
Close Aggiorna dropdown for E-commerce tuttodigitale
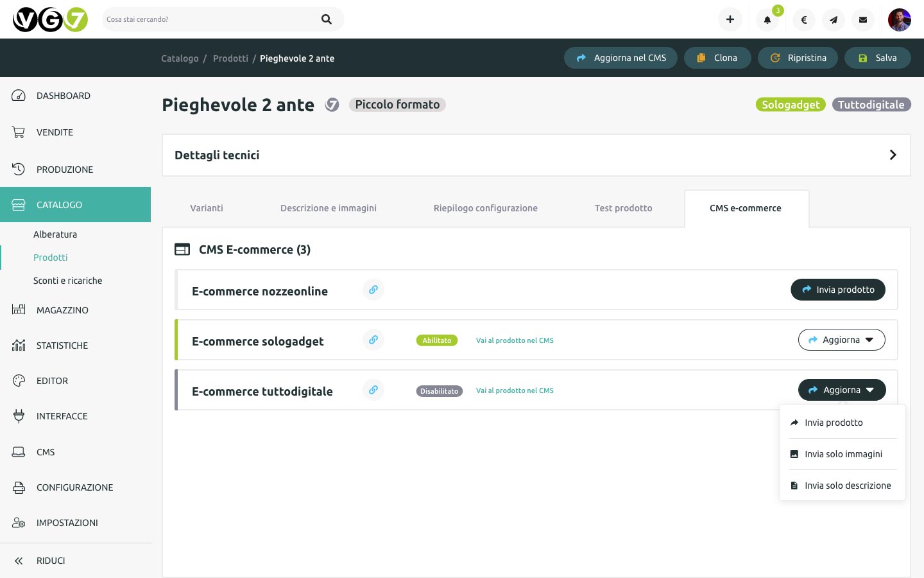(841, 390)
